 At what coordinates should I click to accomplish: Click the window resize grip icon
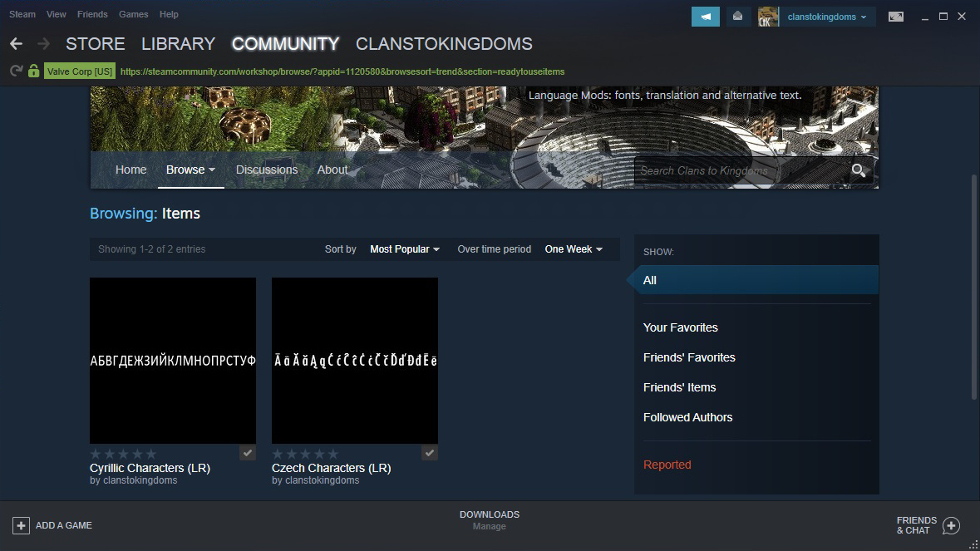tap(973, 544)
